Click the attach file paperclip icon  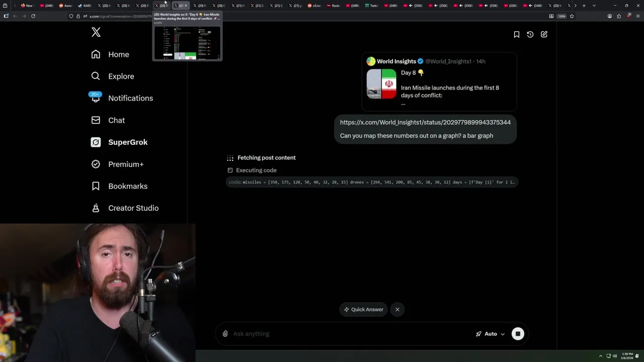pos(225,334)
